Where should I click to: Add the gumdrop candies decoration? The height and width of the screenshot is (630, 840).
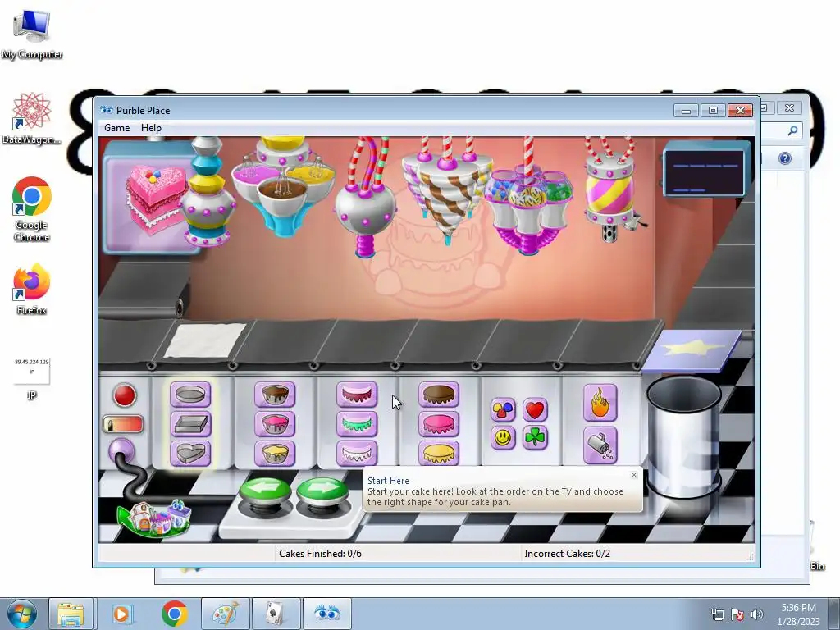tap(503, 410)
